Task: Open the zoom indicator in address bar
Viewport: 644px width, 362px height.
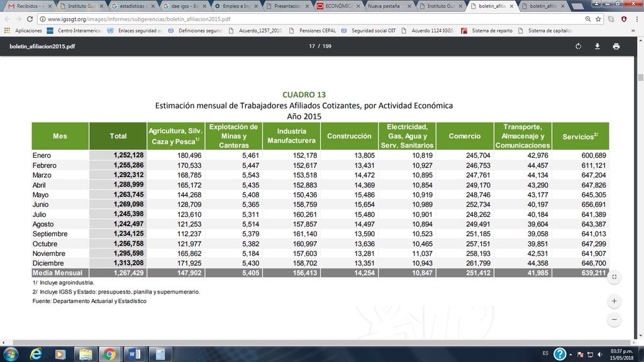Action: 588,19
